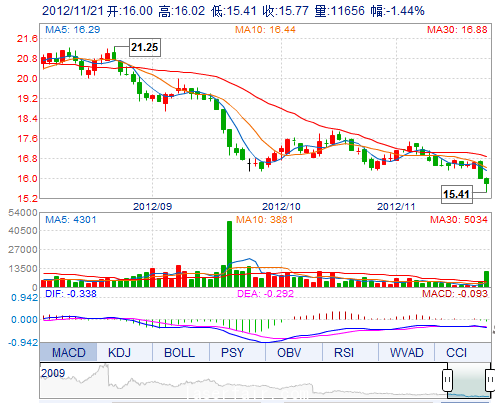Click the 21.25 high price label

pyautogui.click(x=145, y=47)
